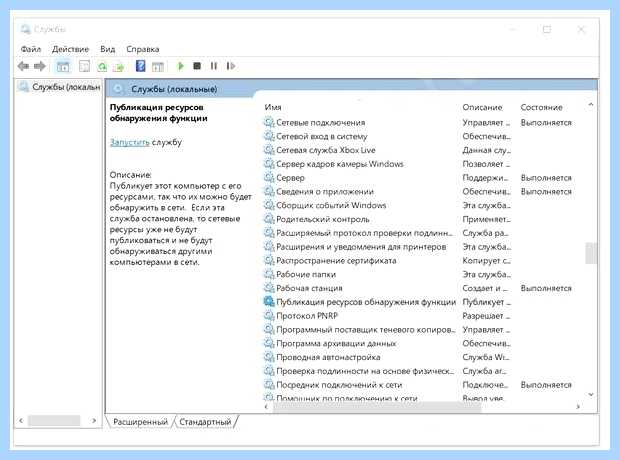The height and width of the screenshot is (460, 620).
Task: Sort by the Имя column header
Action: [273, 107]
